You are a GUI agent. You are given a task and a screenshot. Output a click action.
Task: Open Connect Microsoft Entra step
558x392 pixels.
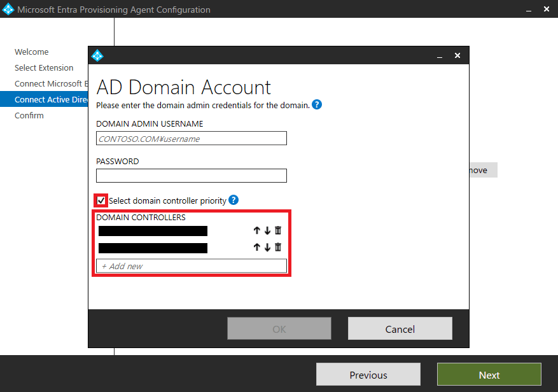pyautogui.click(x=52, y=83)
